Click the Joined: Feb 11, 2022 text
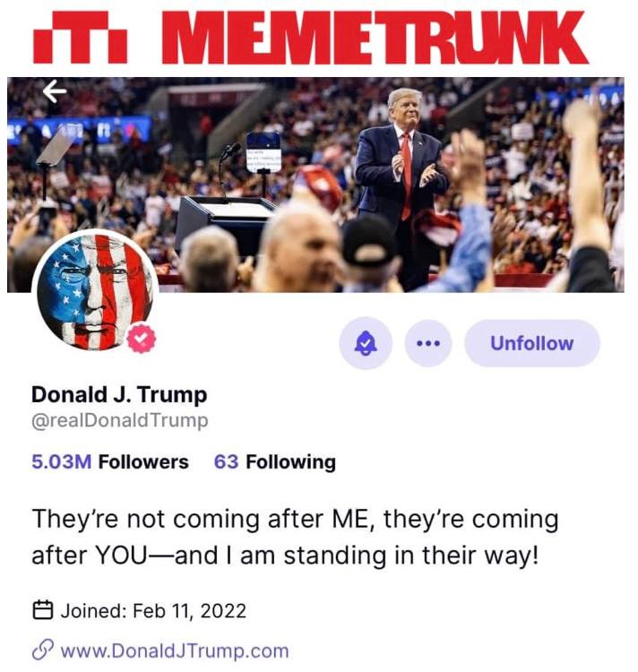638x672 pixels. (153, 611)
